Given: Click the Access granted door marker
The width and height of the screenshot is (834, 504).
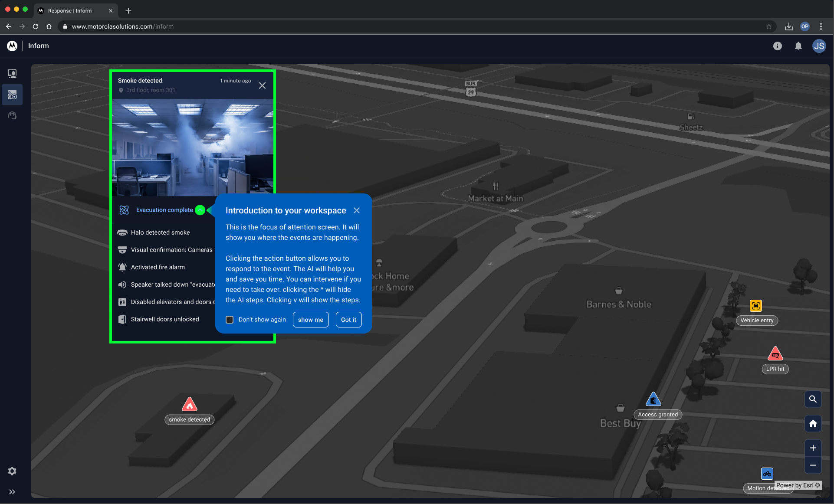Looking at the screenshot, I should [653, 400].
